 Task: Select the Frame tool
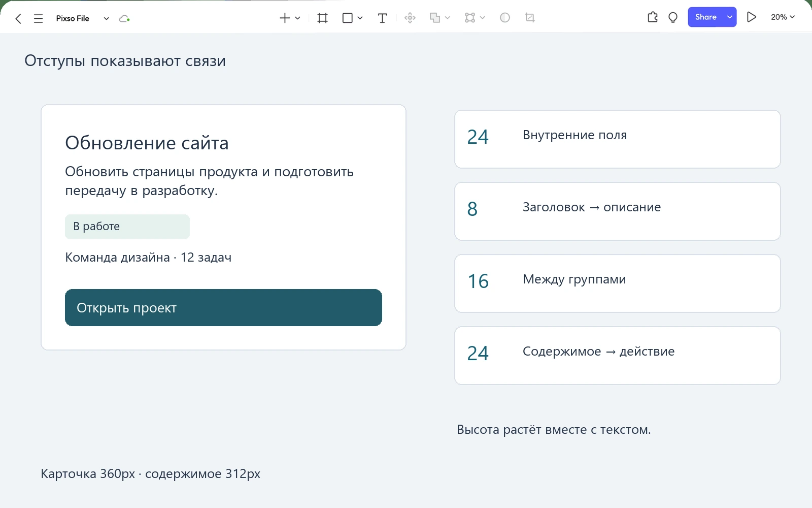point(322,18)
